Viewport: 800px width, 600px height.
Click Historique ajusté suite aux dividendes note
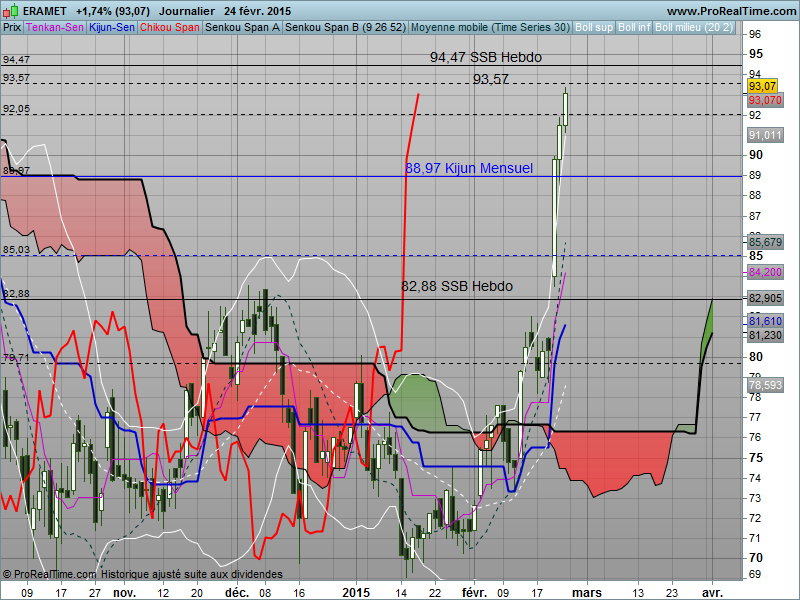191,574
